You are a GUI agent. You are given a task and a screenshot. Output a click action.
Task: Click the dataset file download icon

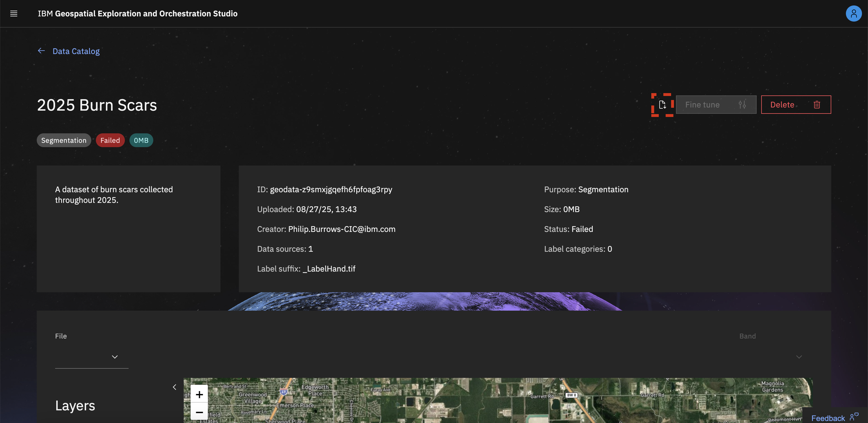(662, 105)
